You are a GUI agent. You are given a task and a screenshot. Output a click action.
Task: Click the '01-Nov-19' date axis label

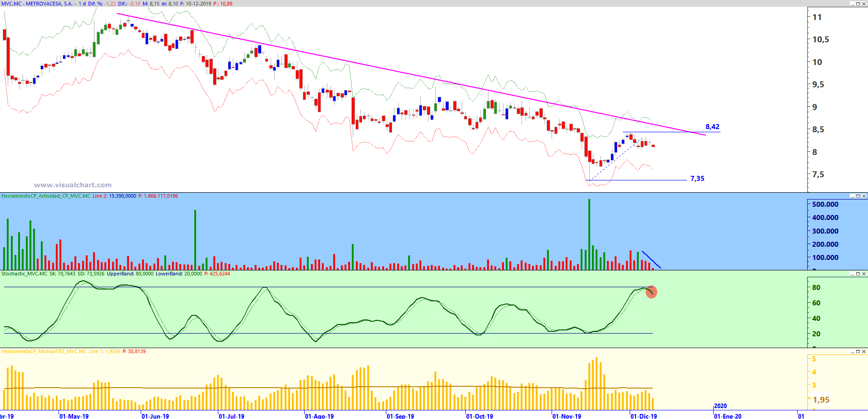tap(567, 416)
